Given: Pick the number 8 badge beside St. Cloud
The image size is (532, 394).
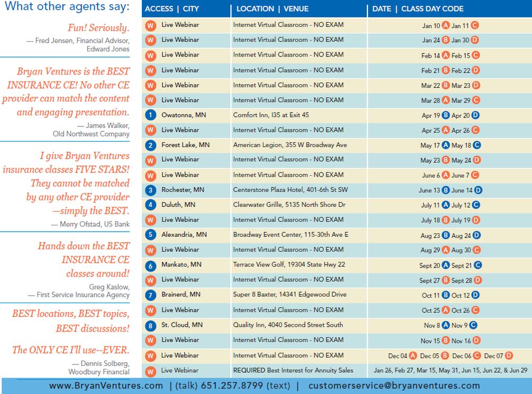Looking at the screenshot, I should 150,326.
